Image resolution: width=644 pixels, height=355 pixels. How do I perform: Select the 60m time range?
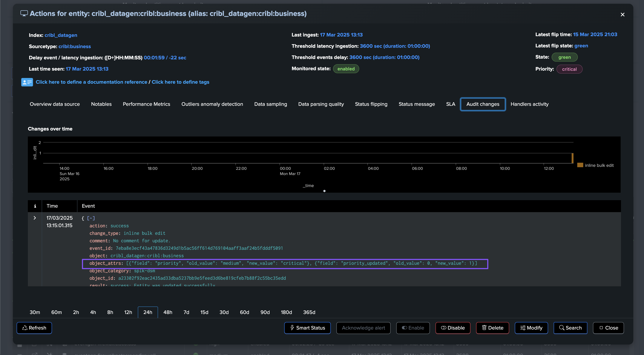56,312
